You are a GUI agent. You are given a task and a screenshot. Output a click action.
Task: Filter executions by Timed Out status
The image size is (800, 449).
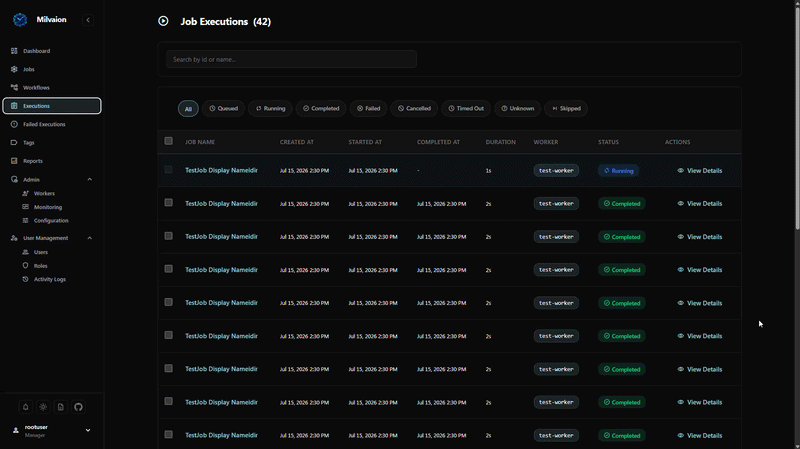(x=466, y=109)
